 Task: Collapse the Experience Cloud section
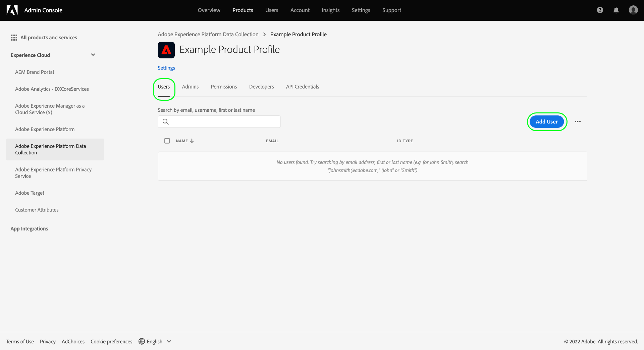point(93,55)
